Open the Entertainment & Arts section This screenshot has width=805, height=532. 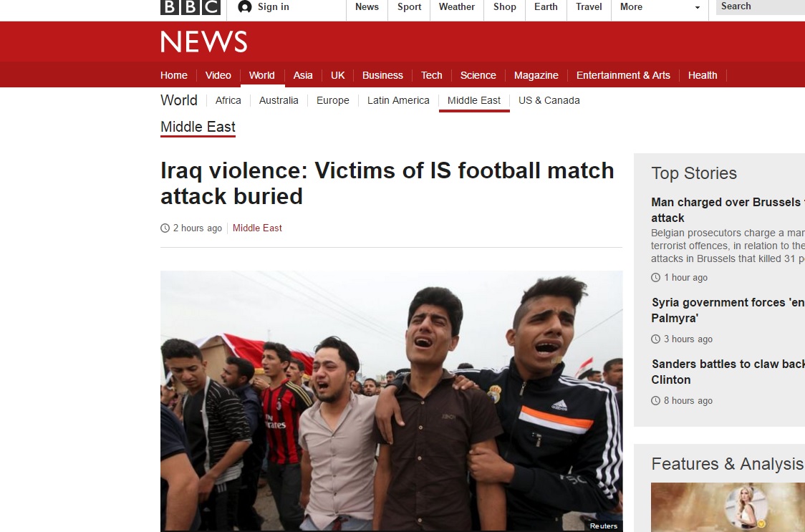point(623,75)
